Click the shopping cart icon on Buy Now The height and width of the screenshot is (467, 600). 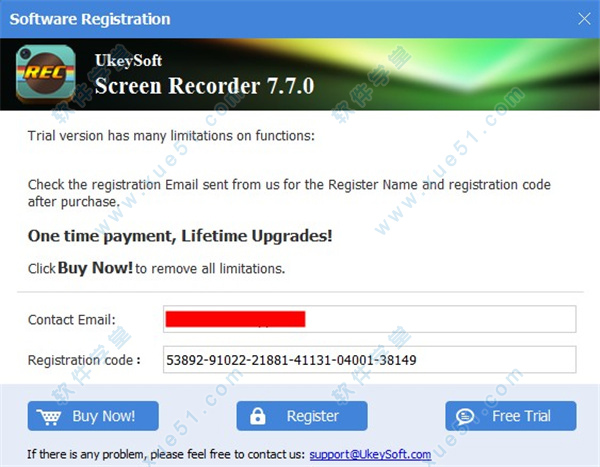49,416
